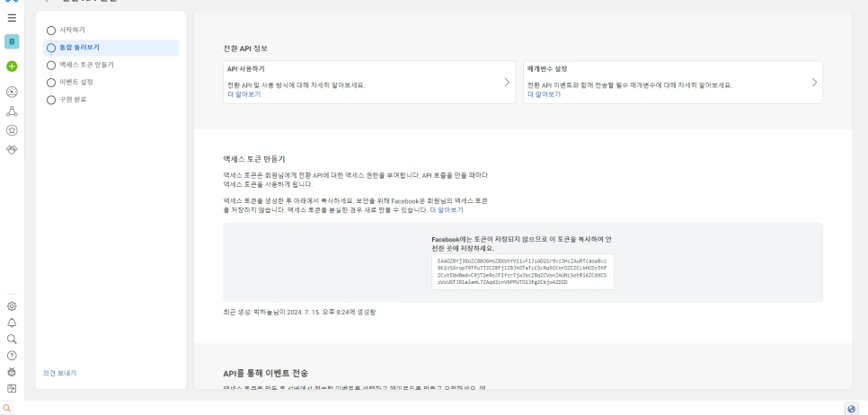Click the globe icon at bottom-right corner
Image resolution: width=868 pixels, height=415 pixels.
[852, 409]
